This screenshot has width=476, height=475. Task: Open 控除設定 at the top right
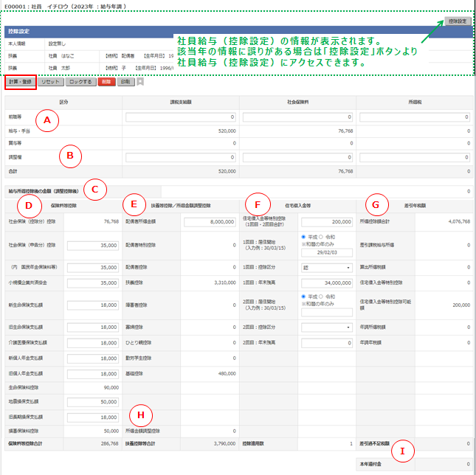tap(458, 21)
